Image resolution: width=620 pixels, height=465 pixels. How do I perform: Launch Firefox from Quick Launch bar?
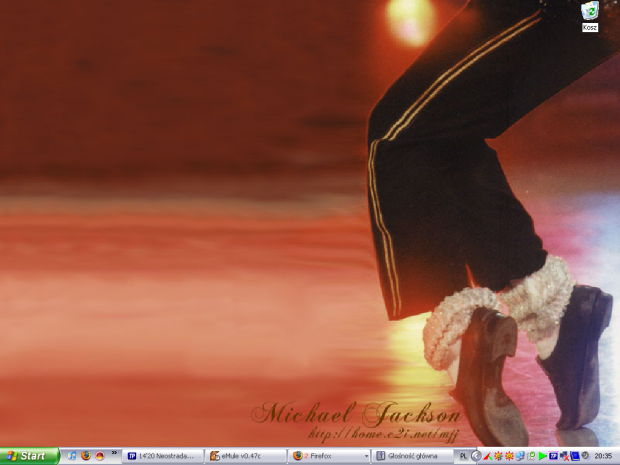pyautogui.click(x=86, y=456)
